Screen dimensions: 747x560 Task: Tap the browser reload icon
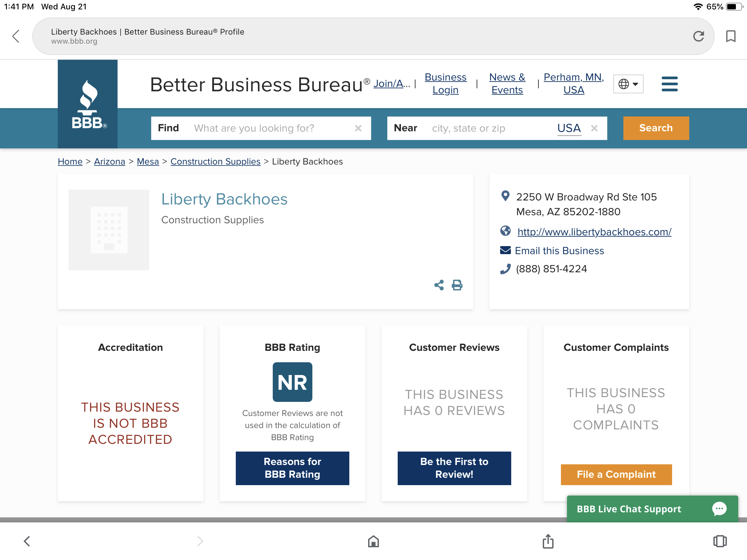click(x=698, y=36)
